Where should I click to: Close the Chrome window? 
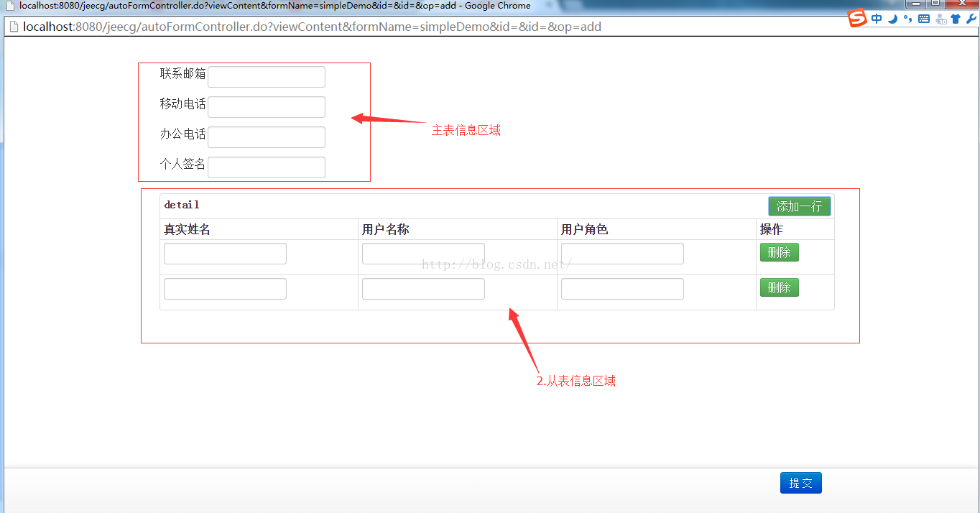click(x=962, y=4)
